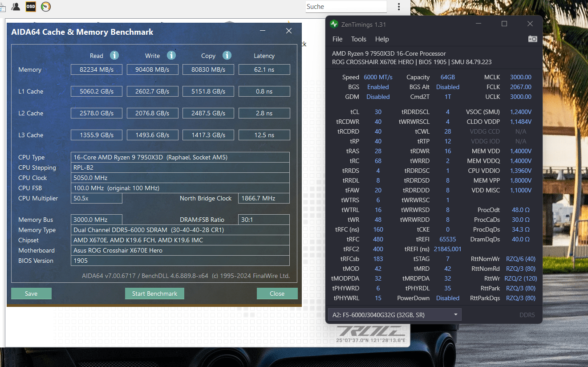Minimize the ZenTimings window
588x367 pixels.
(x=479, y=24)
